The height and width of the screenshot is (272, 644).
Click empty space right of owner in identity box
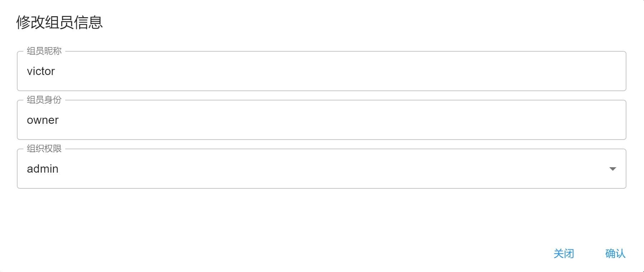(x=341, y=120)
